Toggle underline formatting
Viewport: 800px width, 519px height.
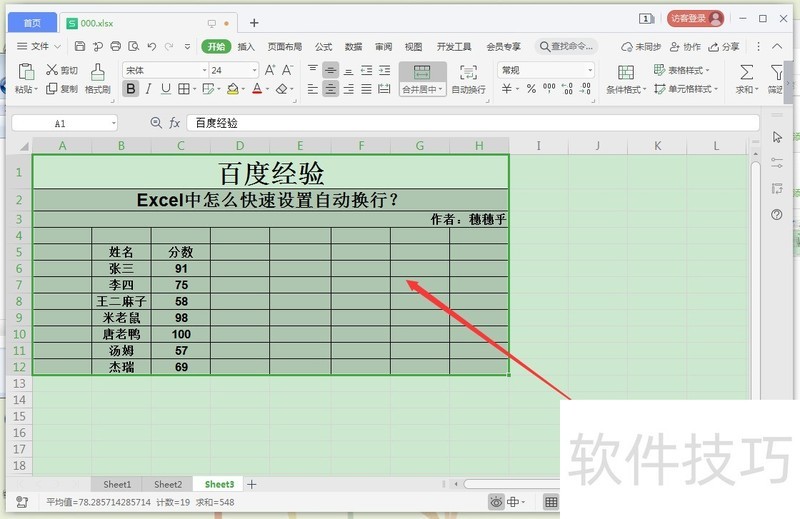click(x=166, y=89)
